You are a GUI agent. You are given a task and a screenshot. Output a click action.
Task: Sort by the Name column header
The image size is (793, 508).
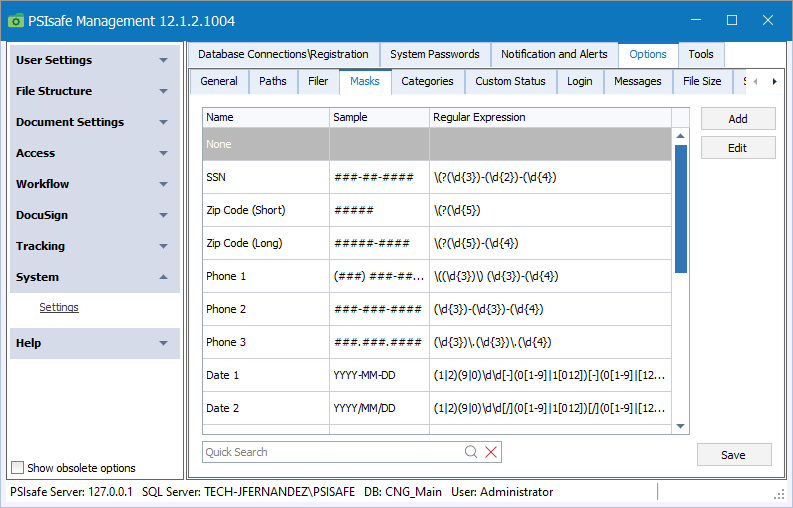266,117
